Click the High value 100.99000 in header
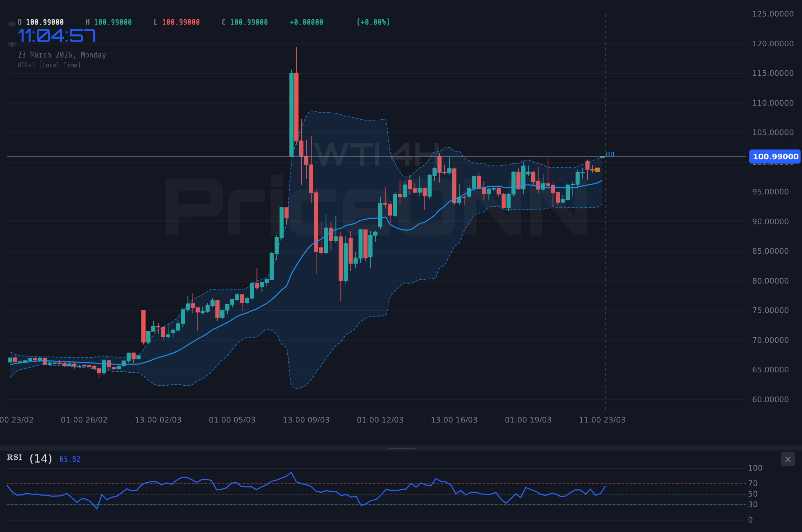The height and width of the screenshot is (532, 802). (x=113, y=22)
